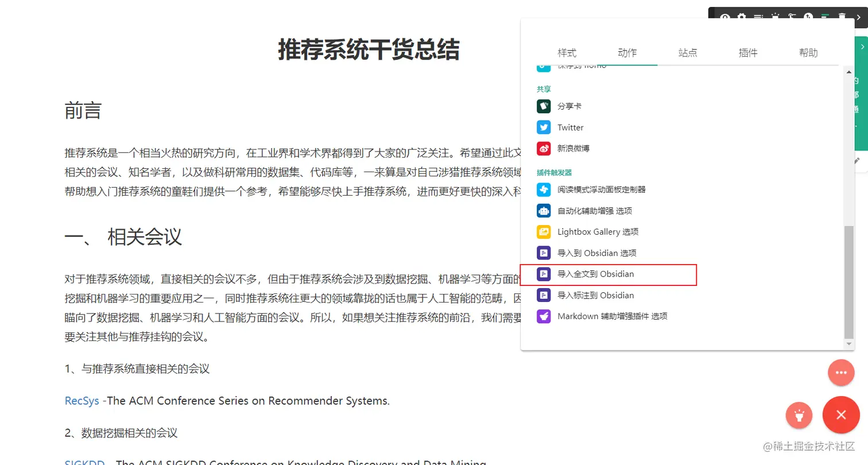Screen dimensions: 868x465
Task: Expand the right-edge panel arrow below the toolbar
Action: coord(863,46)
